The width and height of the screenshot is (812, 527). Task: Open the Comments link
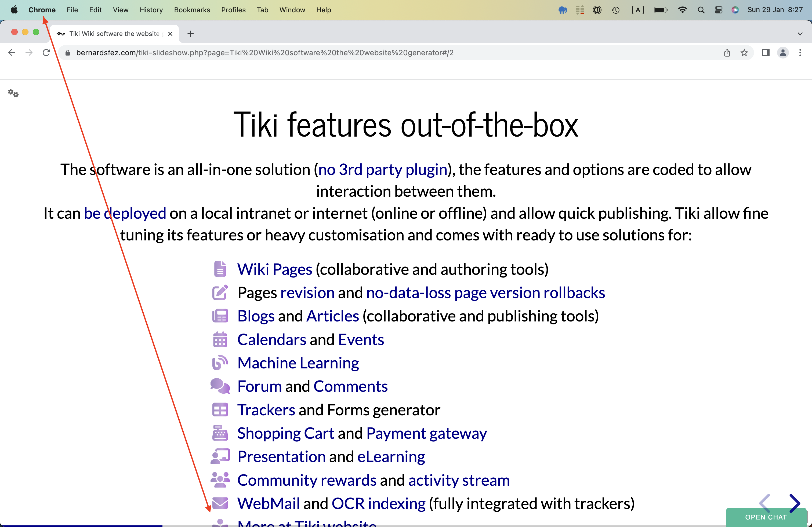(x=351, y=387)
